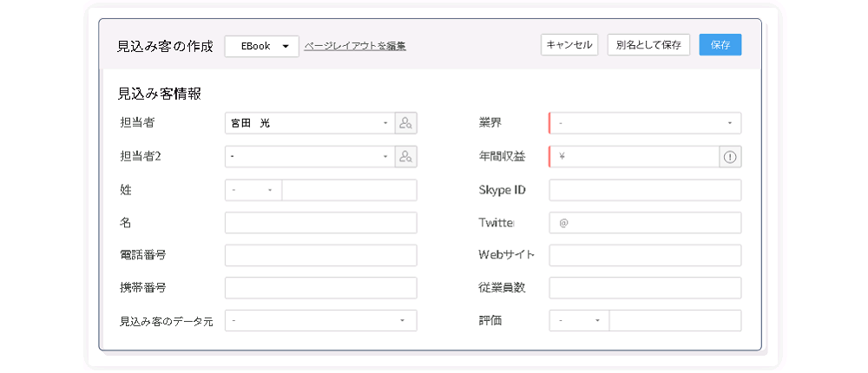This screenshot has height=373, width=868.
Task: Focus the 名 first name field
Action: (321, 223)
